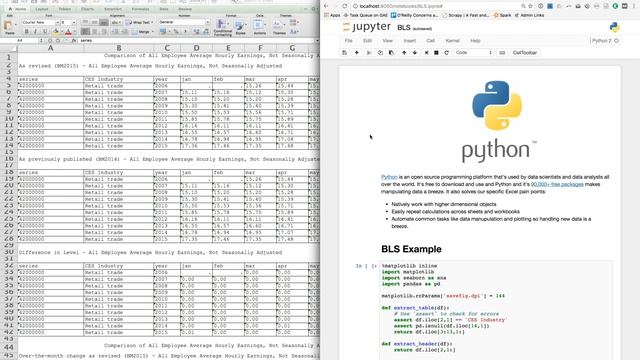
Task: Insert a cell below with the plus icon
Action: point(356,53)
